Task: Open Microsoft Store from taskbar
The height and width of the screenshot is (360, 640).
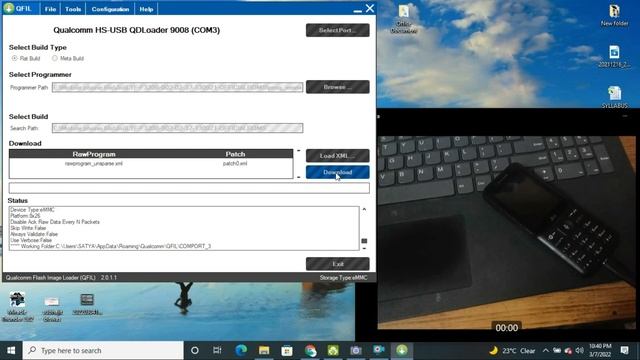Action: (x=287, y=350)
